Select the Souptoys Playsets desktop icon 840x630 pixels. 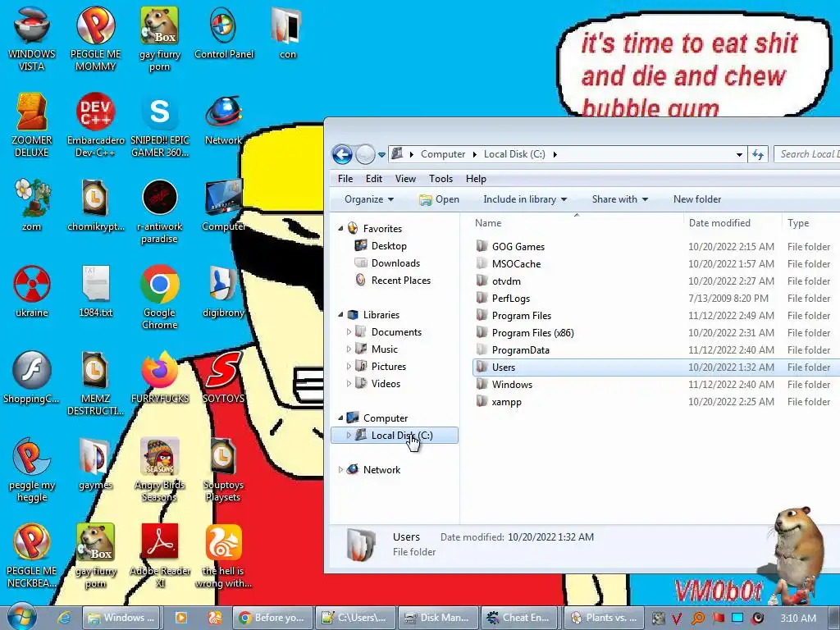[x=223, y=469]
